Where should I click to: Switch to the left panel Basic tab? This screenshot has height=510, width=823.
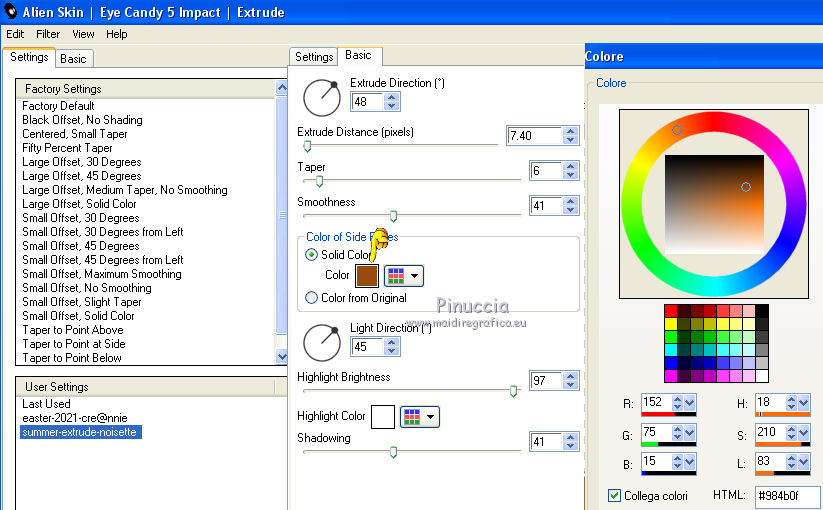pyautogui.click(x=73, y=59)
